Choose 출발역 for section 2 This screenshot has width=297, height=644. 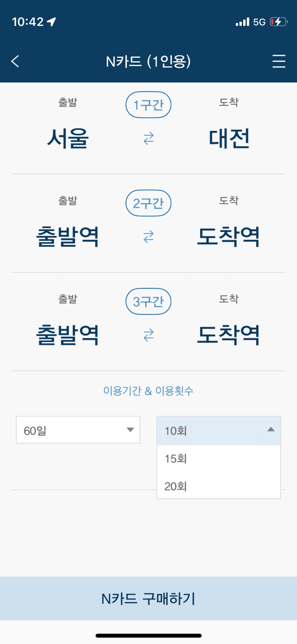tap(68, 237)
